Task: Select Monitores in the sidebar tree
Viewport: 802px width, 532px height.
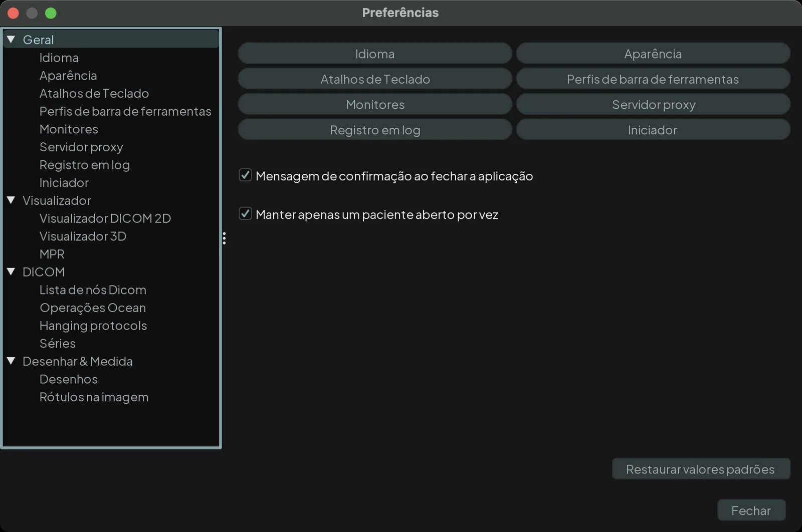Action: pos(69,129)
